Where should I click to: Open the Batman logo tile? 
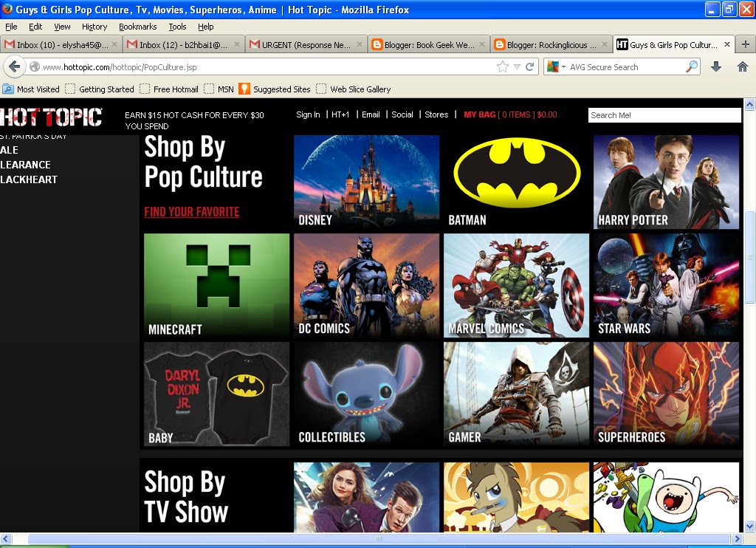pos(516,182)
